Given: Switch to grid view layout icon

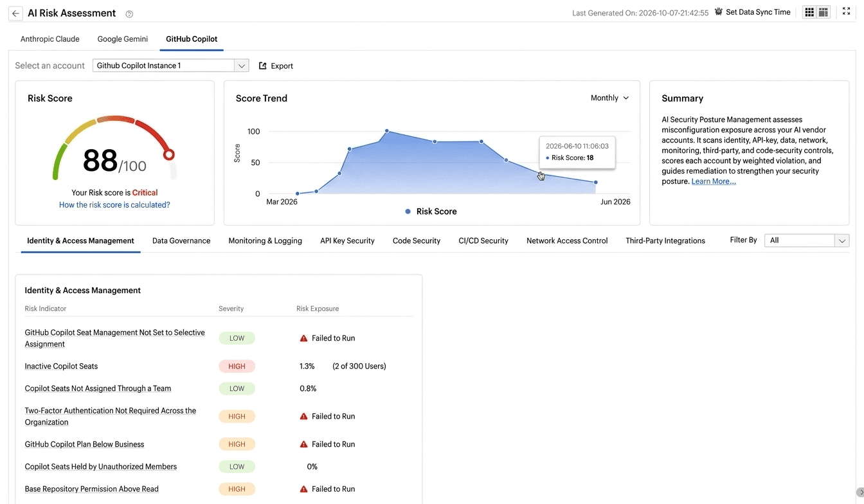Looking at the screenshot, I should [x=809, y=12].
